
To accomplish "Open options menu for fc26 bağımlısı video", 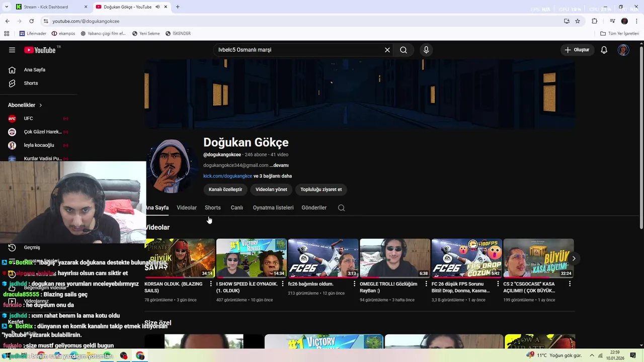I will click(x=354, y=284).
